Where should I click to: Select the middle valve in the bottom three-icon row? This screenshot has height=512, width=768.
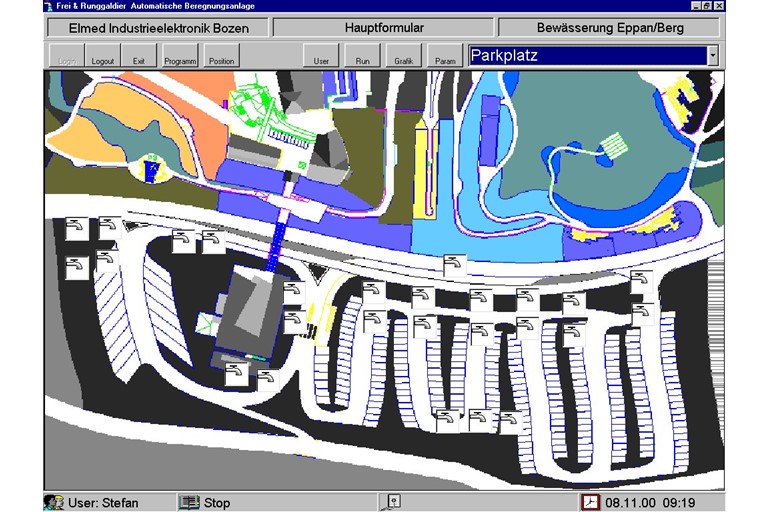pyautogui.click(x=480, y=419)
